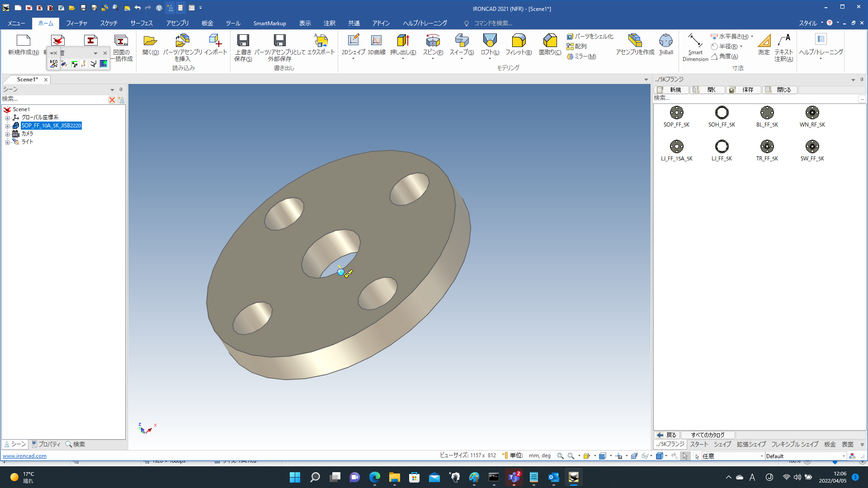This screenshot has width=868, height=488.
Task: Open the アセンブリ ribbon tab
Action: [x=177, y=23]
